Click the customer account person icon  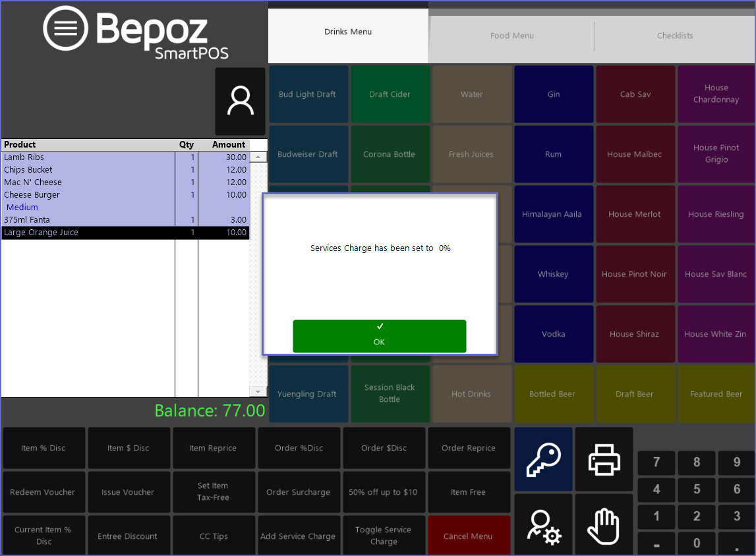tap(240, 101)
